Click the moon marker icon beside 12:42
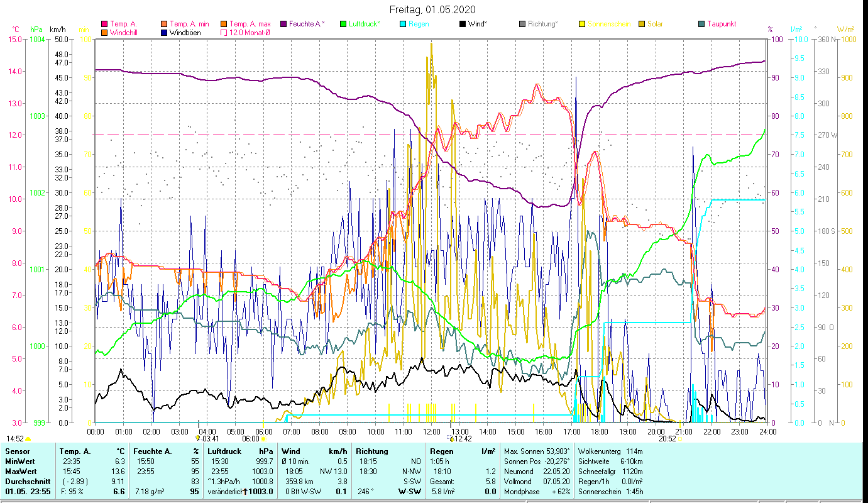 450,438
